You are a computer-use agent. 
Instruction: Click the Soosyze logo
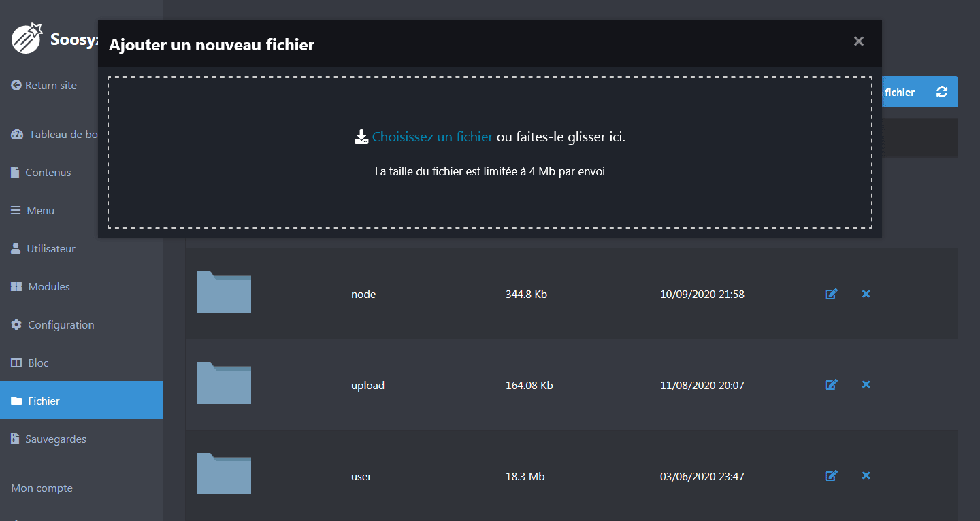coord(27,38)
